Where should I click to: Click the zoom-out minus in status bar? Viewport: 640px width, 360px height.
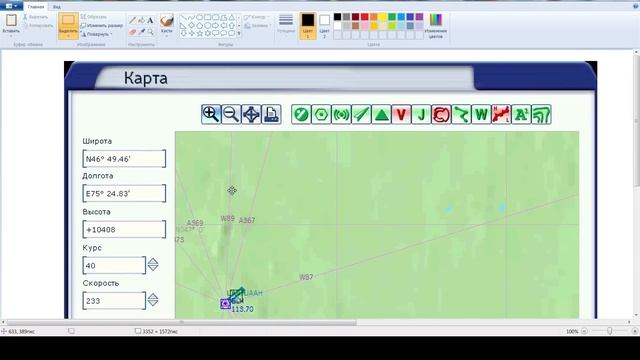coord(584,331)
